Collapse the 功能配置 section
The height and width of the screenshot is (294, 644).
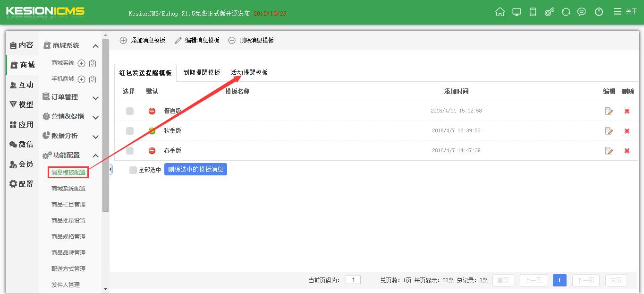click(x=71, y=156)
